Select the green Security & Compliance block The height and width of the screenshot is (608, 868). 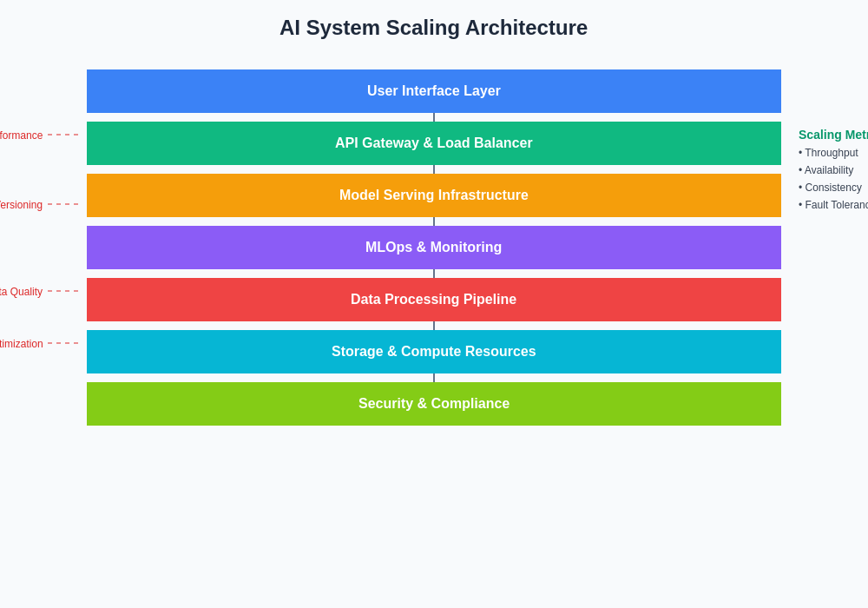pos(433,404)
